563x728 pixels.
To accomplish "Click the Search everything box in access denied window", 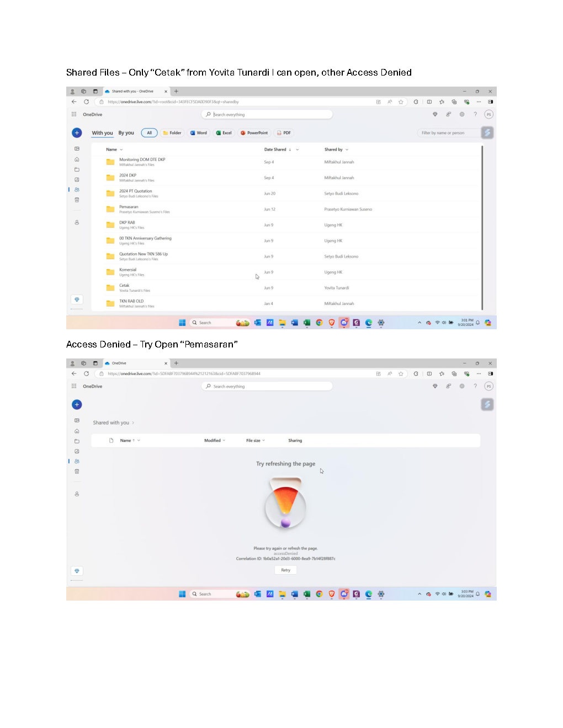I will tap(267, 386).
